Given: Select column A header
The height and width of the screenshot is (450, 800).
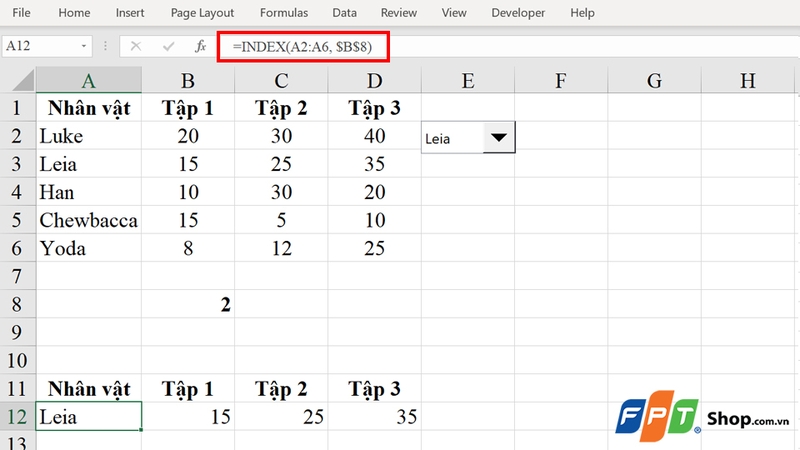Looking at the screenshot, I should [89, 81].
